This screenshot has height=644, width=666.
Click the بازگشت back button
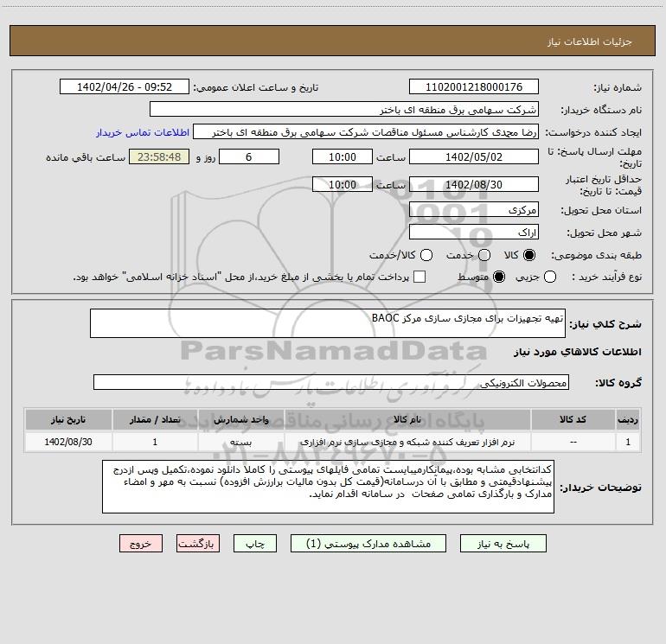(x=198, y=544)
